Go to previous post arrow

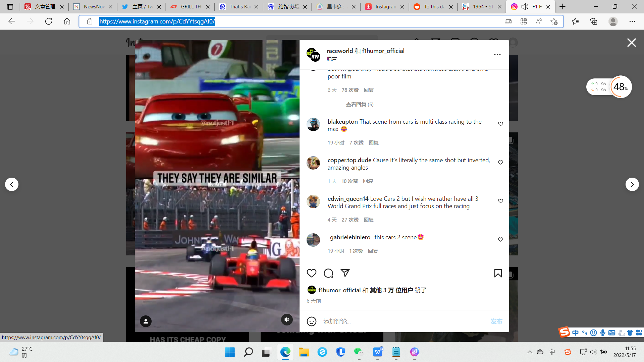pos(12,184)
